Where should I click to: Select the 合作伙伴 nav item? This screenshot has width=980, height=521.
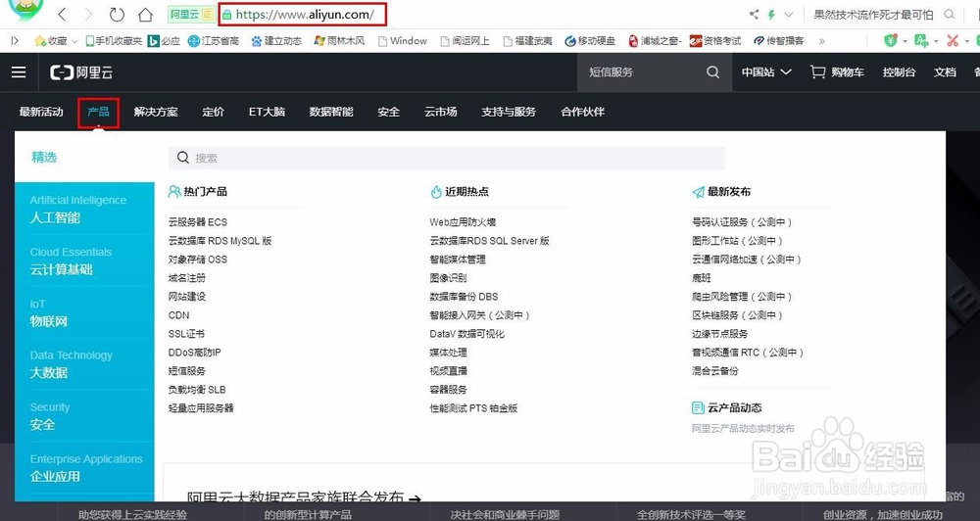click(x=582, y=112)
